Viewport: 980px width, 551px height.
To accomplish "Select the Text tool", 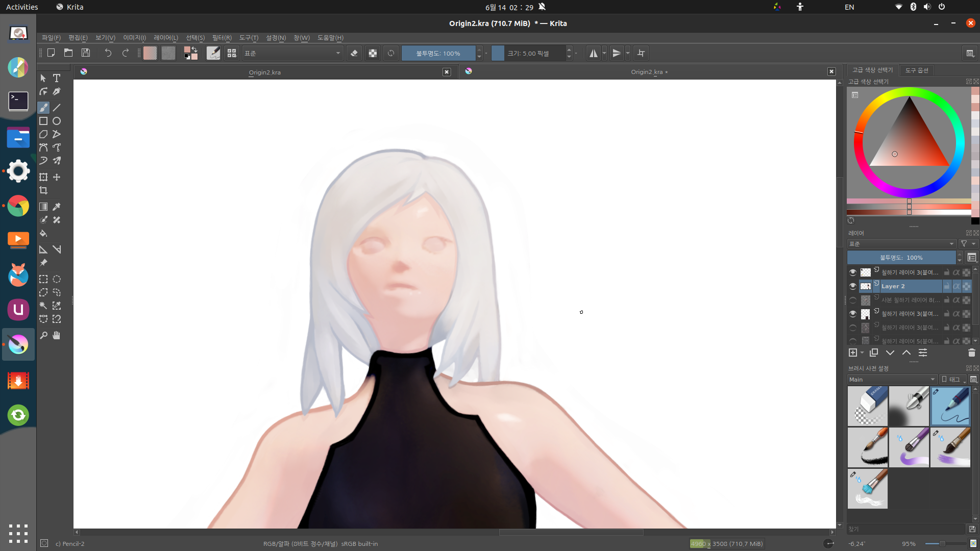I will coord(57,78).
